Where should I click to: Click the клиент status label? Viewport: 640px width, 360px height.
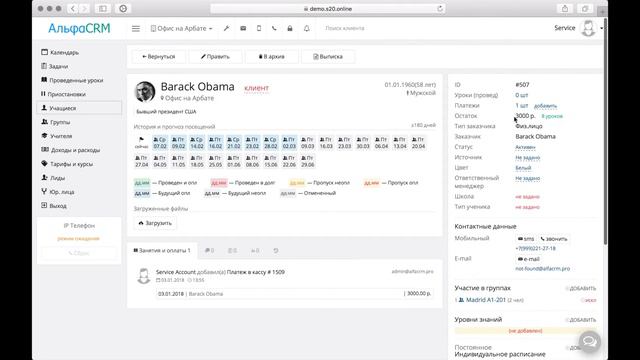(256, 88)
